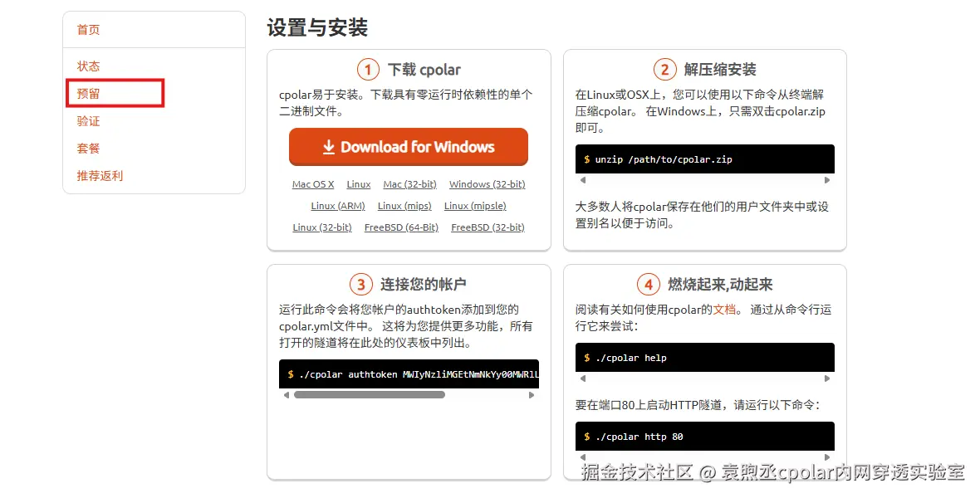Click the Linux (ARM) download link

coord(338,206)
